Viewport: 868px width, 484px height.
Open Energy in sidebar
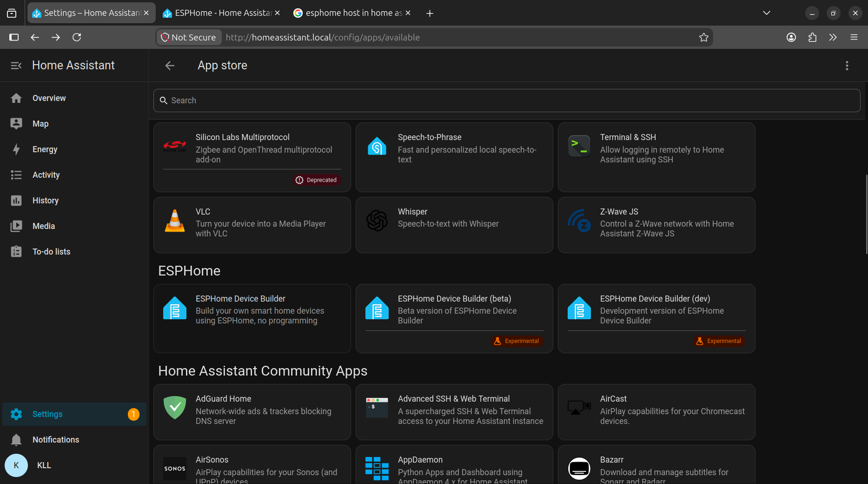point(74,149)
